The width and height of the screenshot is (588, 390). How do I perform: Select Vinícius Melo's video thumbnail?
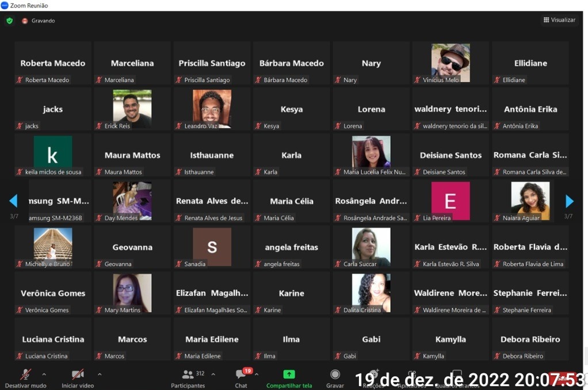[x=450, y=62]
